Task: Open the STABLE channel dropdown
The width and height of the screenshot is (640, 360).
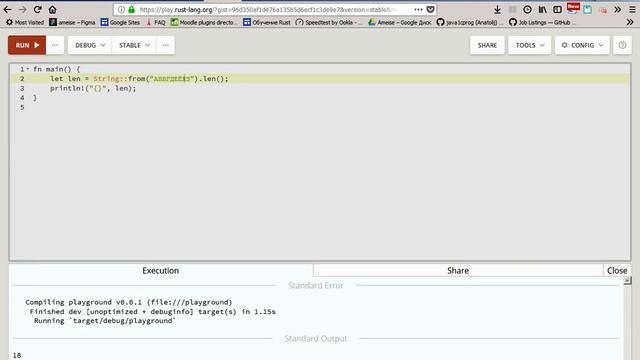Action: [134, 45]
